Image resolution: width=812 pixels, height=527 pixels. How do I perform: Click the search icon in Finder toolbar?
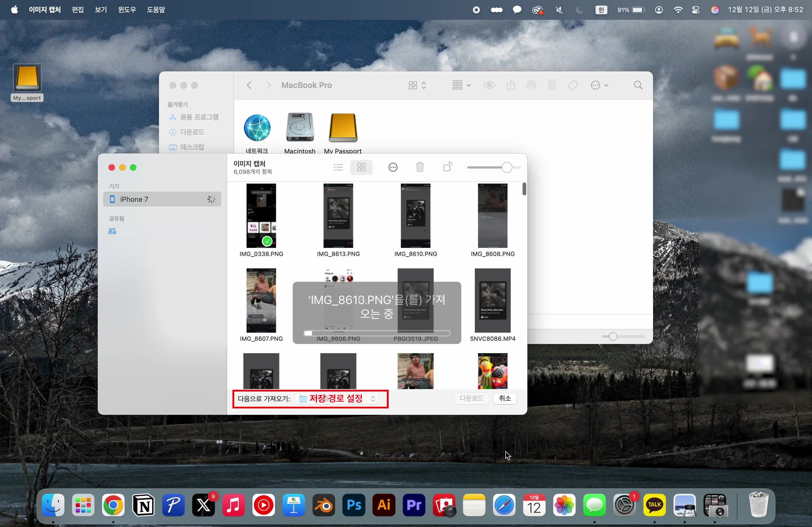[638, 85]
